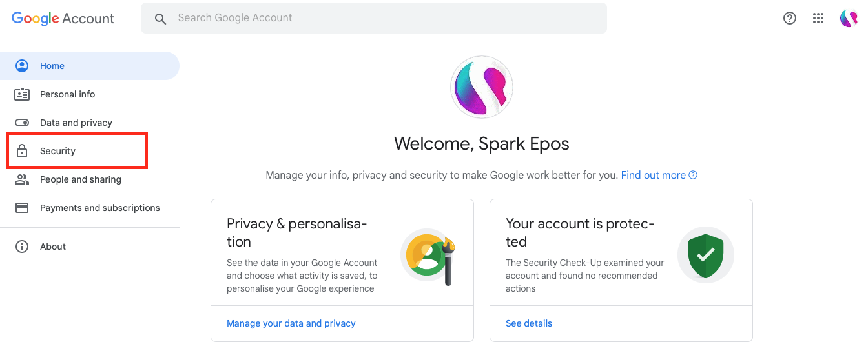Focus the Search Google Account field
This screenshot has height=353, width=868.
[374, 18]
